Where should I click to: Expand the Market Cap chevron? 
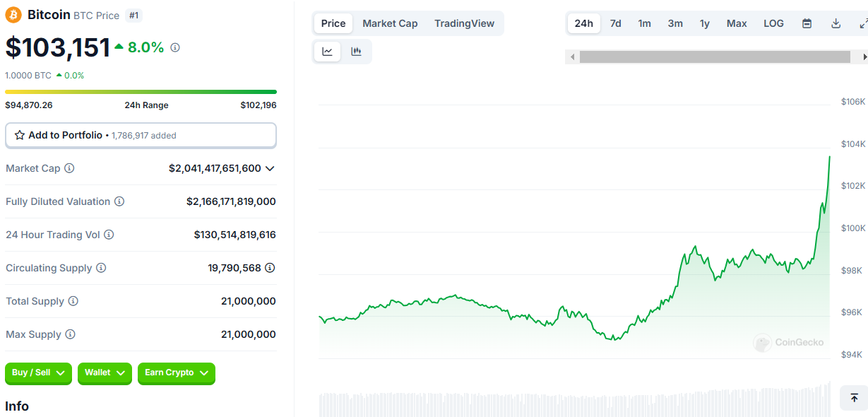(x=270, y=168)
